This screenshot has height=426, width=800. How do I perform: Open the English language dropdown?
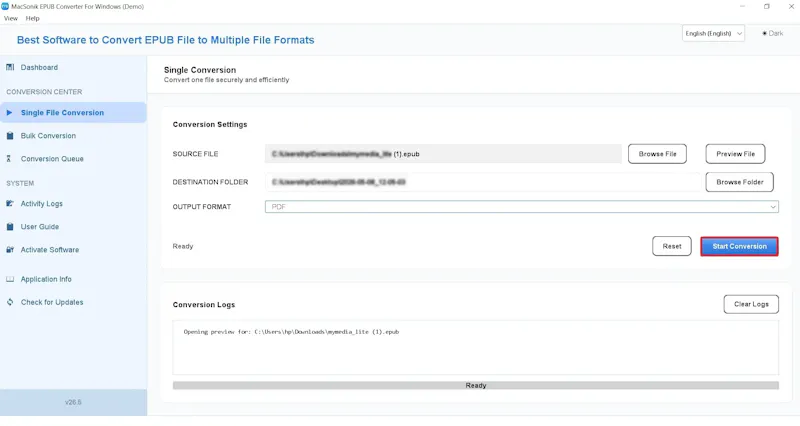click(x=713, y=33)
